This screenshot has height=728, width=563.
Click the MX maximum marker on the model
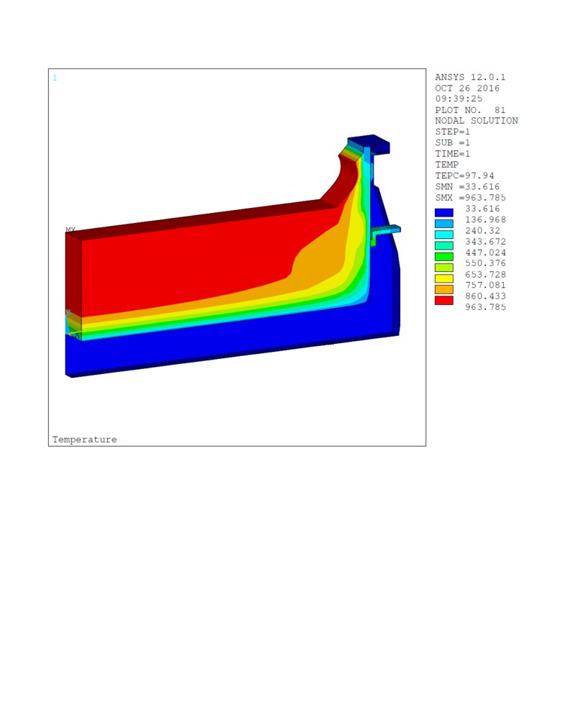71,230
